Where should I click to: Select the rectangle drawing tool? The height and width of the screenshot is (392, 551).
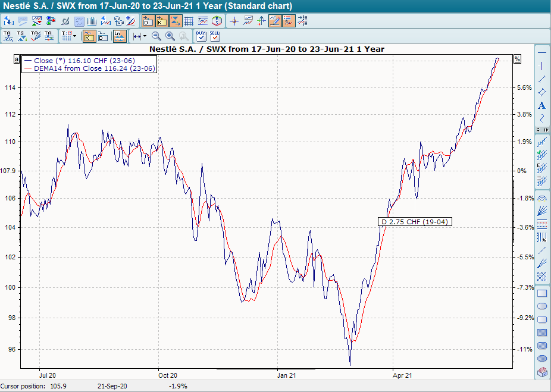[x=541, y=293]
